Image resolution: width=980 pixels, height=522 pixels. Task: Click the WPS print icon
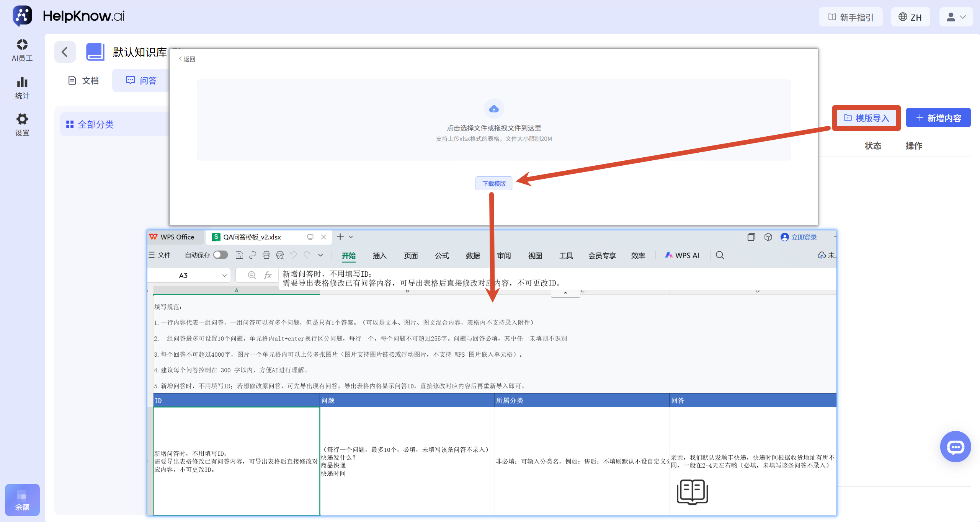(266, 255)
